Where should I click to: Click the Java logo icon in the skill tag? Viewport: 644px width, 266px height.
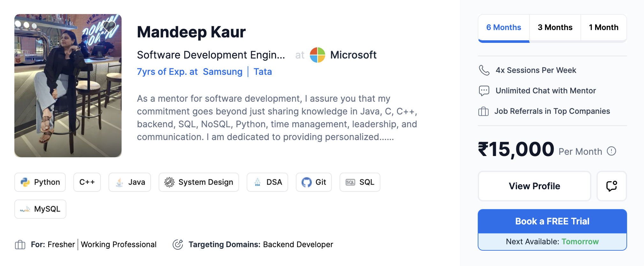119,182
